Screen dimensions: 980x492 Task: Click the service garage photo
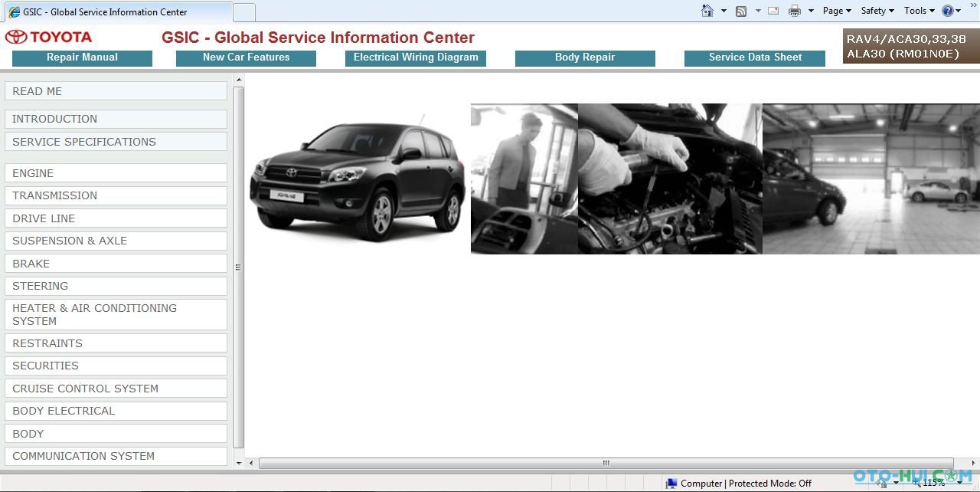click(x=871, y=179)
